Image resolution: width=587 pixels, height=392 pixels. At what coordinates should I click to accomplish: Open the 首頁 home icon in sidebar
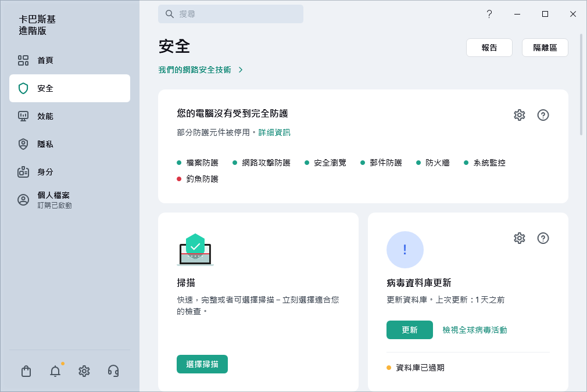coord(23,60)
